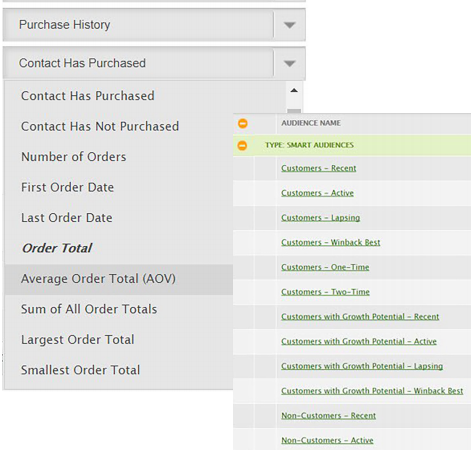Click the Purchase History dropdown arrow
Screen dimensions: 471x450
click(x=289, y=25)
